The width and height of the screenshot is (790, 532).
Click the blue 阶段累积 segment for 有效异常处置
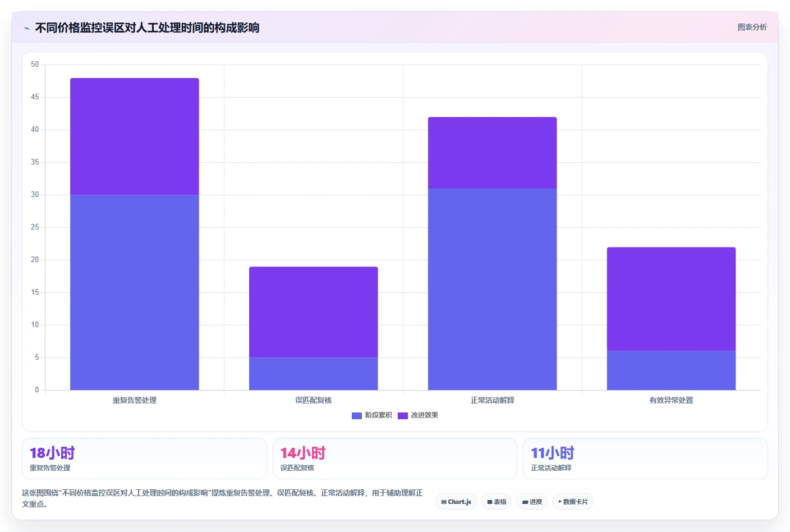click(x=672, y=370)
